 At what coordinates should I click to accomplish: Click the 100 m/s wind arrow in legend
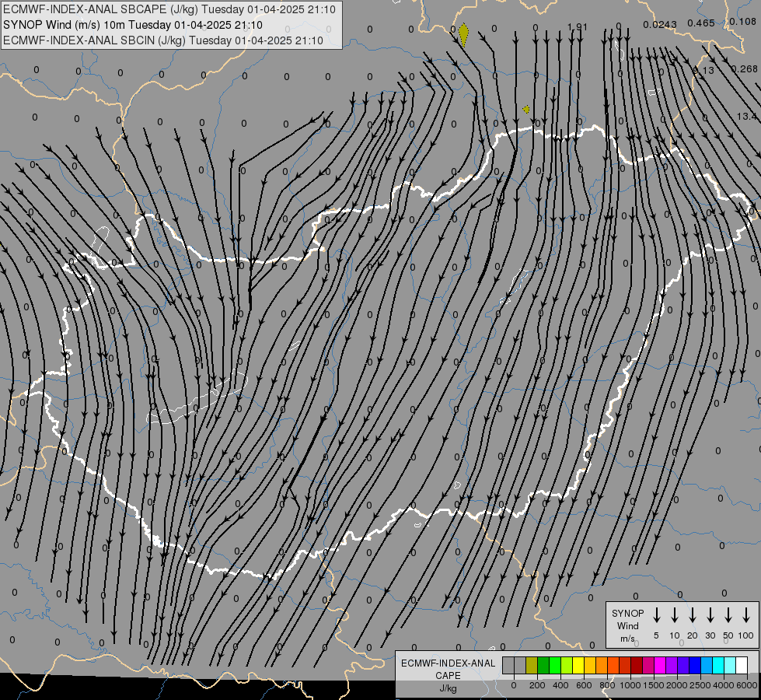(746, 615)
